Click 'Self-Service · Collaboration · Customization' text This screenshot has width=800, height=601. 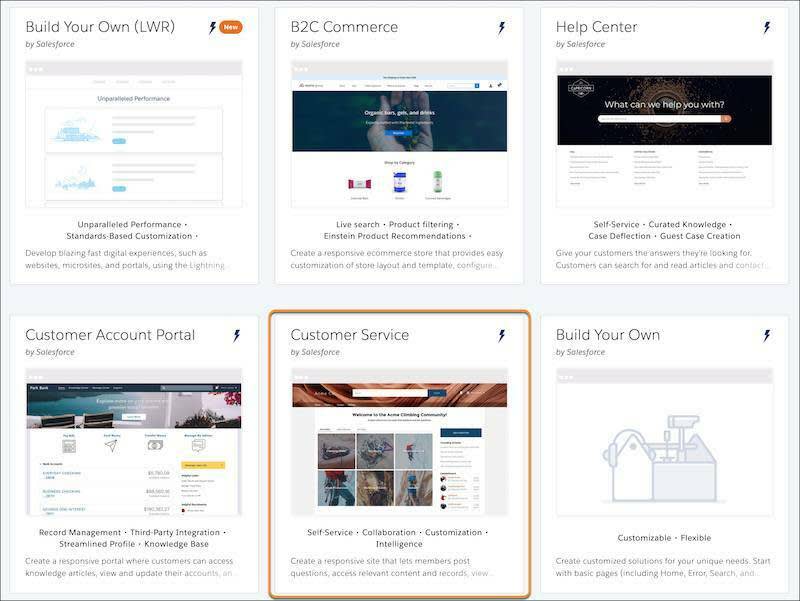pyautogui.click(x=397, y=532)
